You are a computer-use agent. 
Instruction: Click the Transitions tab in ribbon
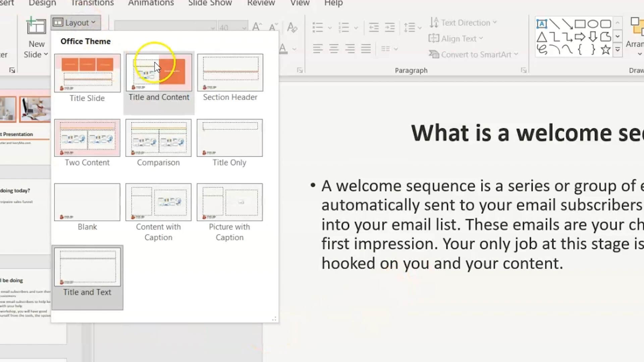pyautogui.click(x=92, y=4)
